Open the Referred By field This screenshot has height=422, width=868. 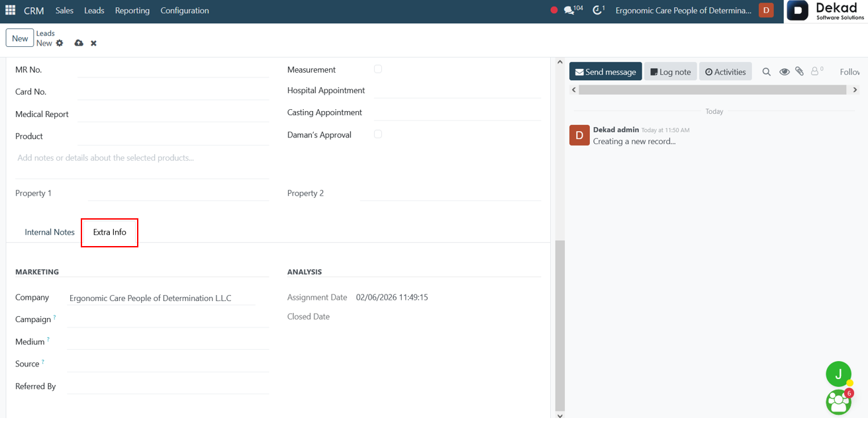pos(168,386)
